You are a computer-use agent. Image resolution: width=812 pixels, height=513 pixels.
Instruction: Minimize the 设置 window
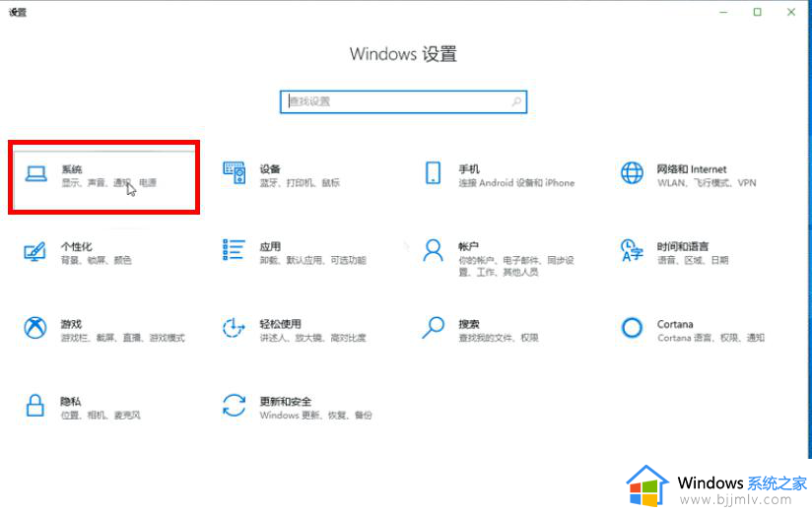(x=723, y=12)
